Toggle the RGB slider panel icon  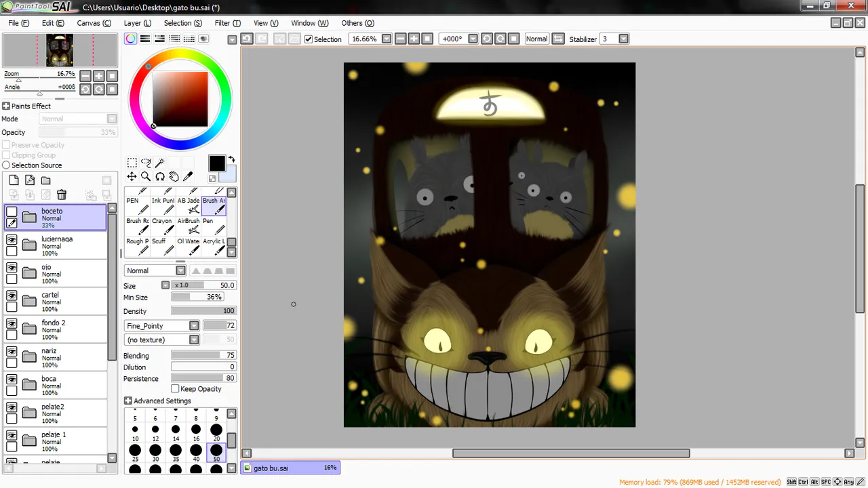(x=145, y=39)
